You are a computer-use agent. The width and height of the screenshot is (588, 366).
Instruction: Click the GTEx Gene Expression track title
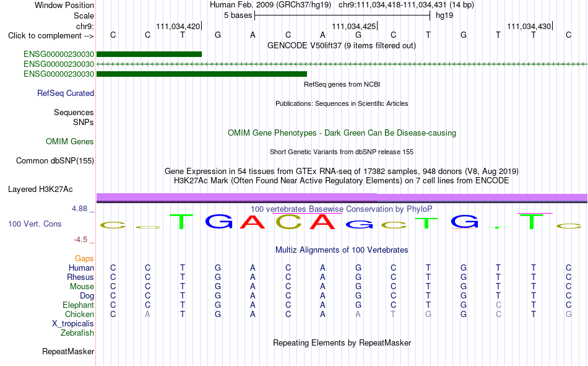[x=342, y=171]
